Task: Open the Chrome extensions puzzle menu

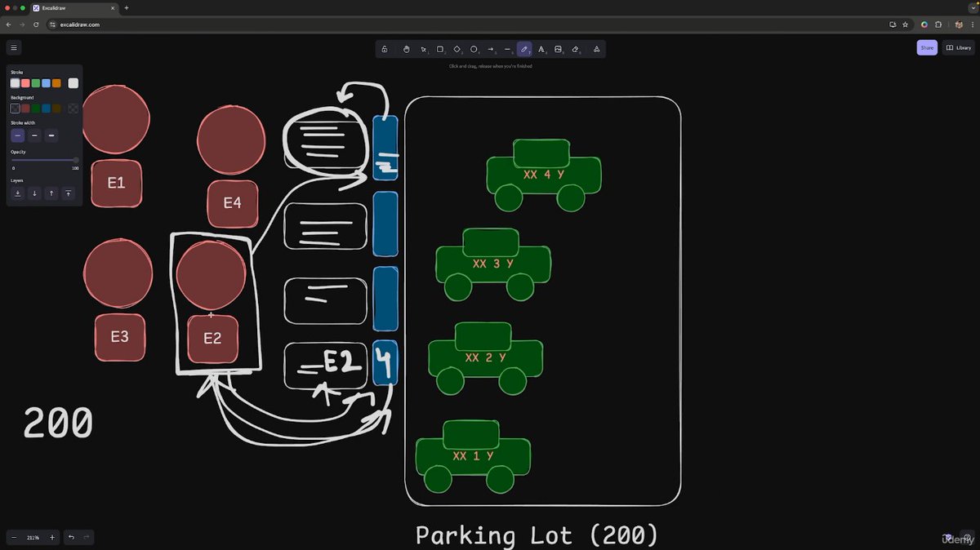Action: tap(938, 24)
